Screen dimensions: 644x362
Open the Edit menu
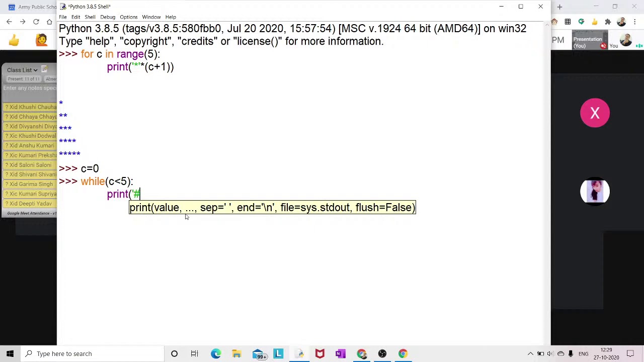click(75, 17)
